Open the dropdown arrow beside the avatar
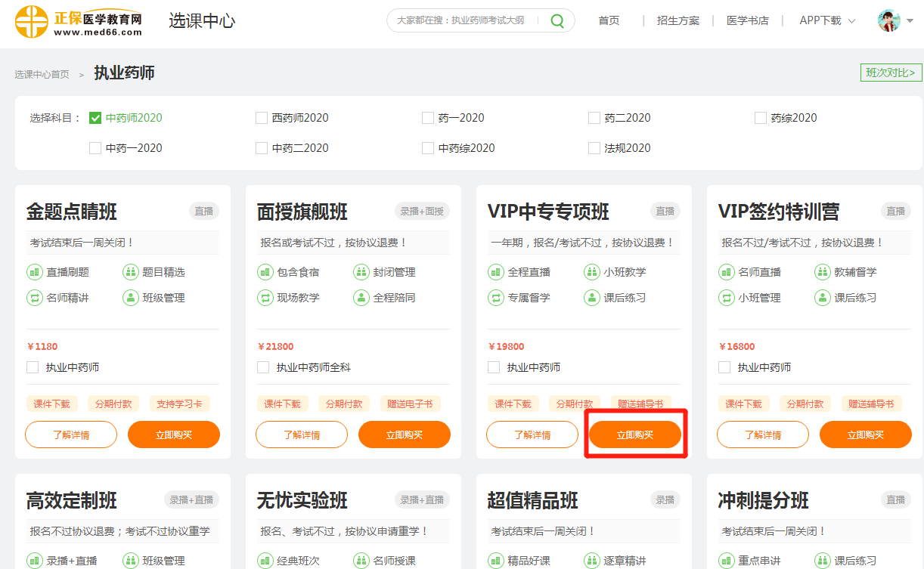This screenshot has width=924, height=569. point(910,22)
